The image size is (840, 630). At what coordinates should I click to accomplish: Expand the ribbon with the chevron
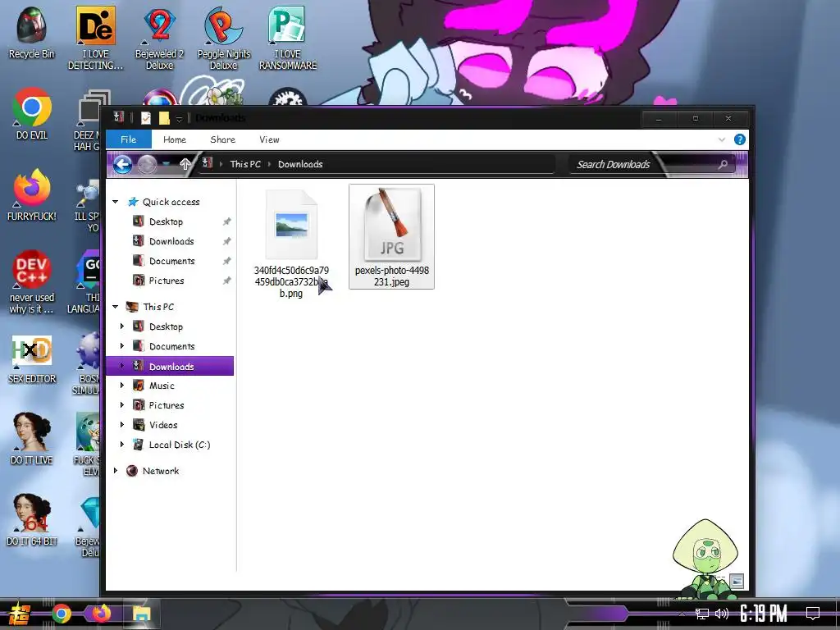point(722,139)
